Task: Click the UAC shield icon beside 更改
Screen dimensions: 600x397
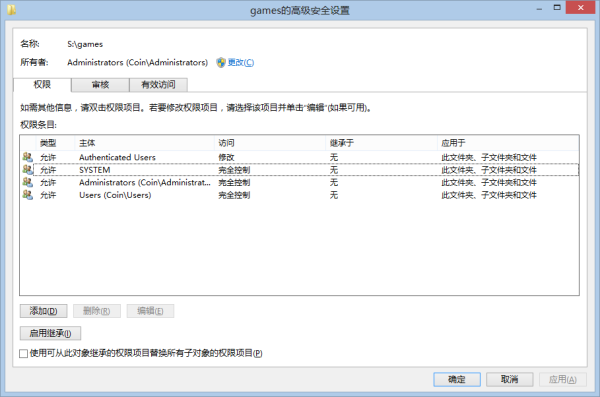Action: [x=221, y=62]
